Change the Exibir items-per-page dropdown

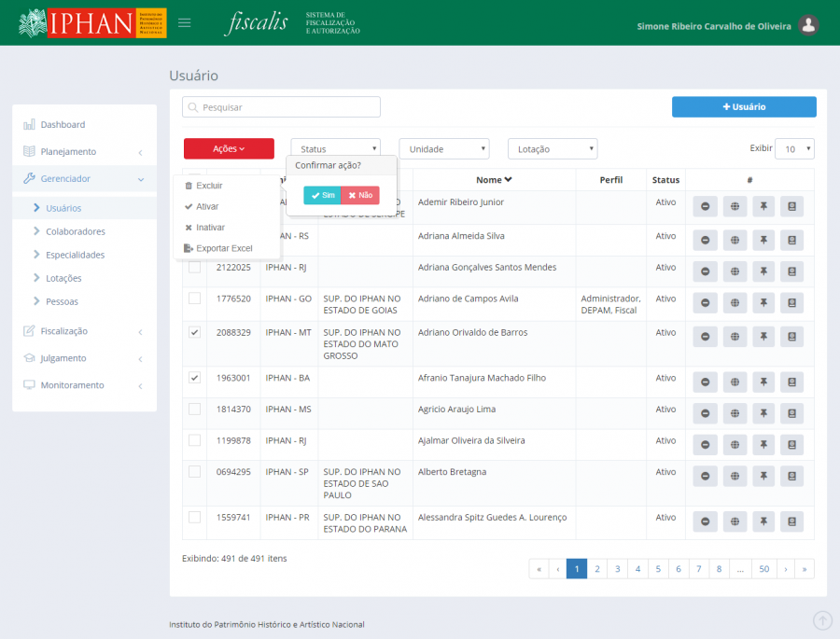(x=794, y=149)
